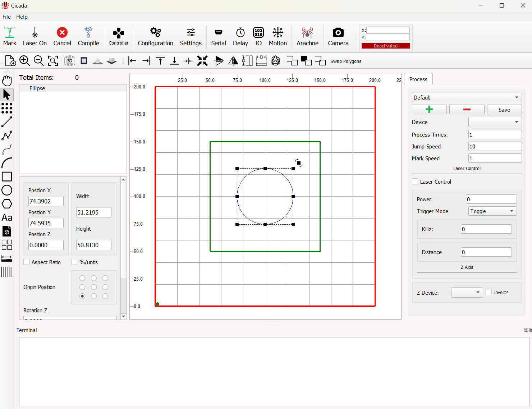Viewport: 532px width, 409px height.
Task: Enable the Aspect Ratio checkbox
Action: click(26, 262)
